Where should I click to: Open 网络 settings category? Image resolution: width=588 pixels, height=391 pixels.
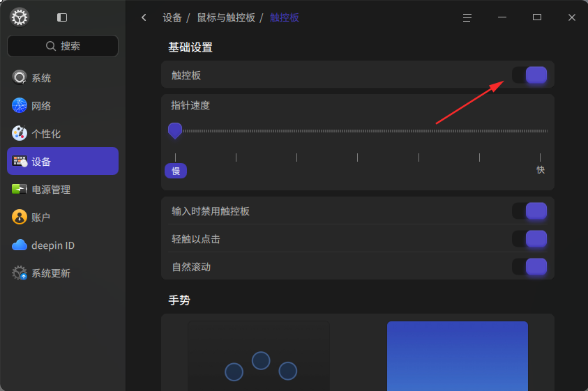63,105
